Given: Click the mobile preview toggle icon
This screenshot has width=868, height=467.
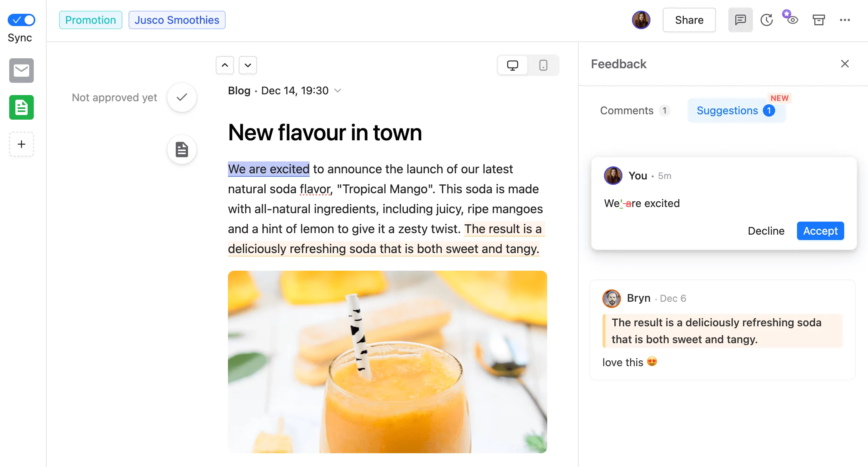Looking at the screenshot, I should tap(543, 64).
